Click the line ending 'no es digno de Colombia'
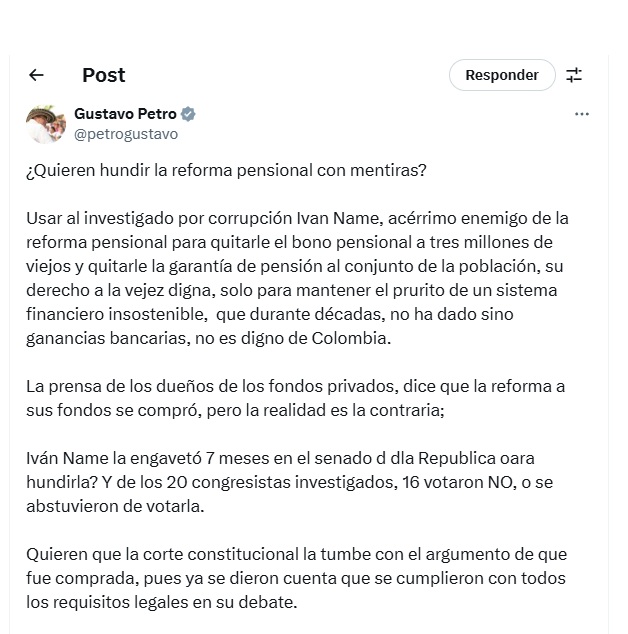 click(208, 338)
